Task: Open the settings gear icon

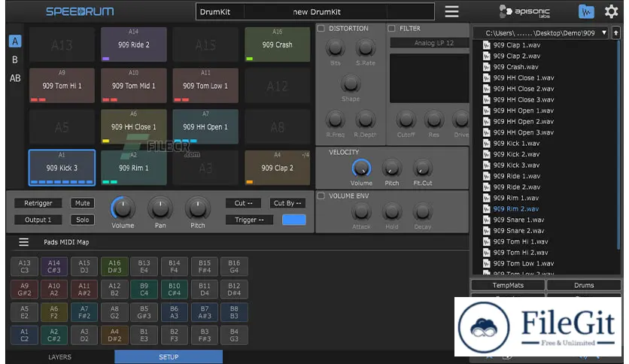Action: click(x=611, y=11)
